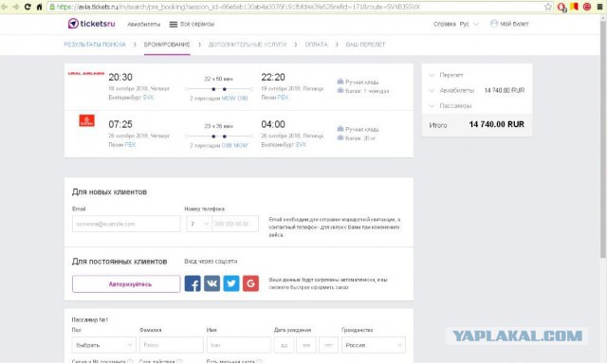This screenshot has height=364, width=607.
Task: Click the Ural Airlines logo
Action: (x=86, y=73)
